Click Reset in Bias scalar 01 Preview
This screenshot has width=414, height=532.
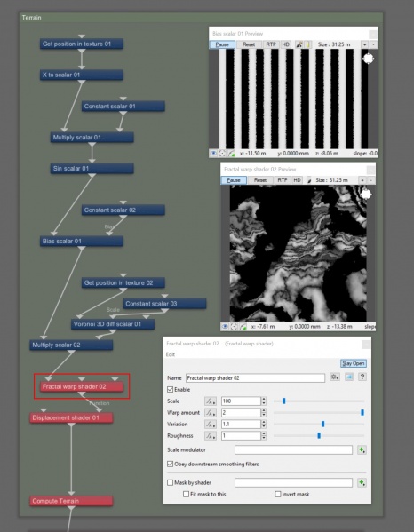249,44
